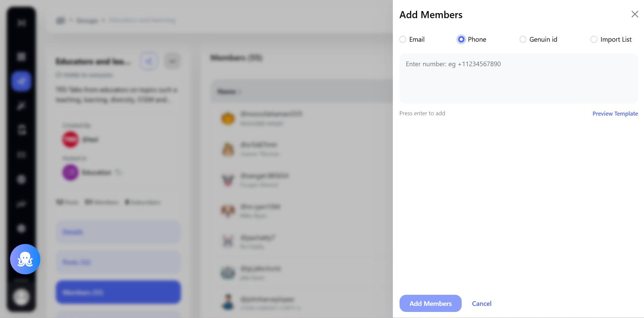The width and height of the screenshot is (644, 318).
Task: Close the Add Members panel
Action: point(635,14)
